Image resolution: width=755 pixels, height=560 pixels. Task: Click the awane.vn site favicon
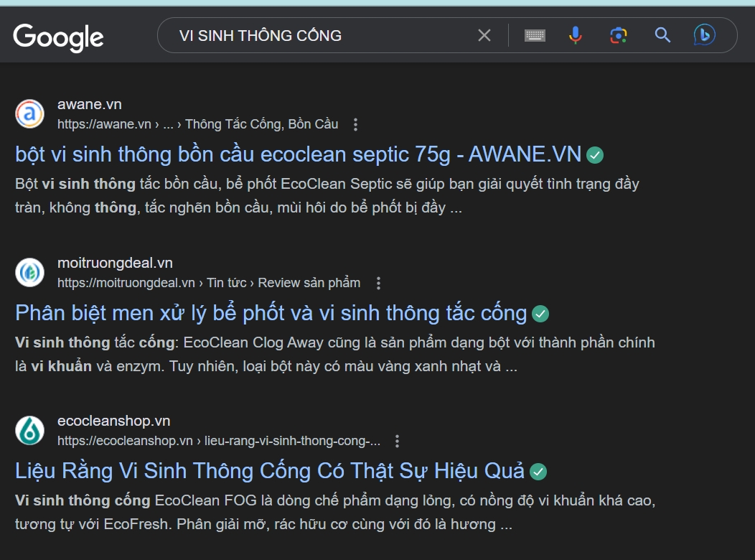[29, 113]
